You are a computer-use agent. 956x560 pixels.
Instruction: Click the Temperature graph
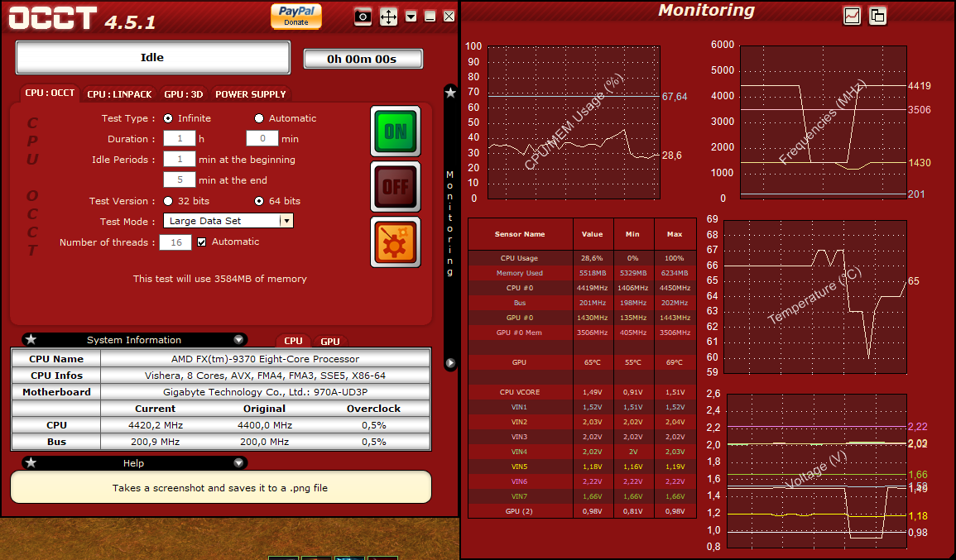pyautogui.click(x=814, y=297)
